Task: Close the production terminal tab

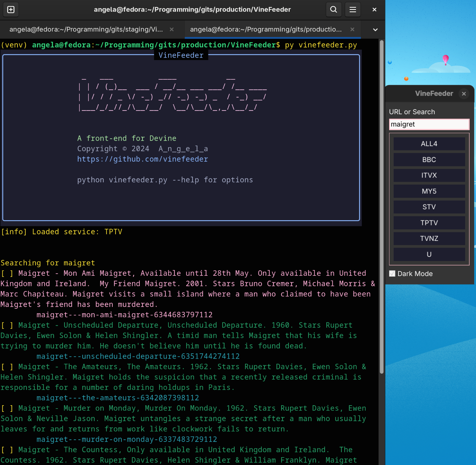Action: point(352,29)
